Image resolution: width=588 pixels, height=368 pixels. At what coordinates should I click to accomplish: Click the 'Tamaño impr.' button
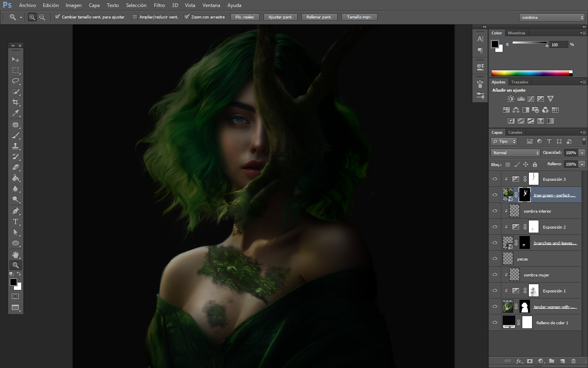tap(359, 17)
